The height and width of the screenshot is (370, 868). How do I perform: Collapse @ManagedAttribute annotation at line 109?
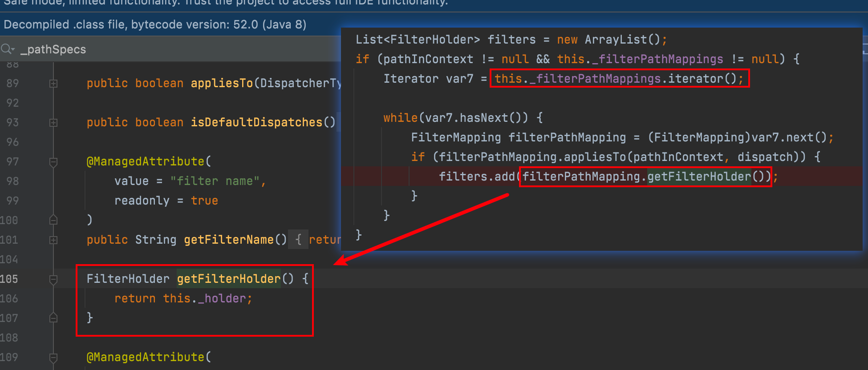53,358
